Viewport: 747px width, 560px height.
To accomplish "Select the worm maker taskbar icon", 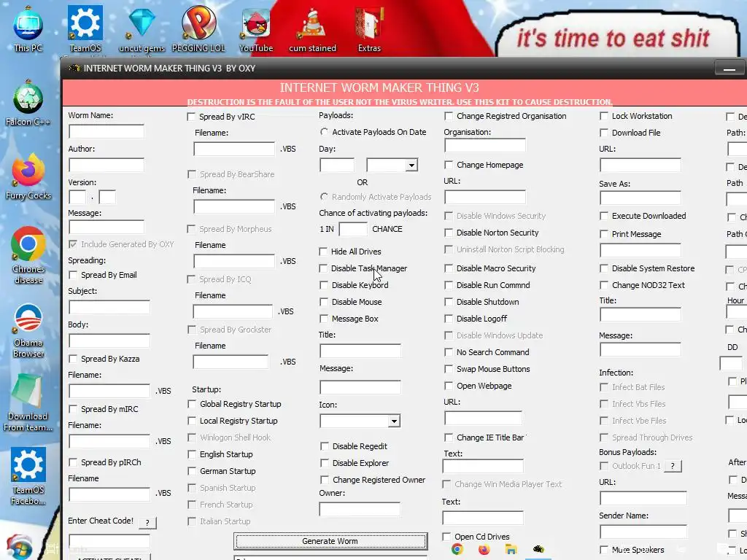I will (x=538, y=550).
